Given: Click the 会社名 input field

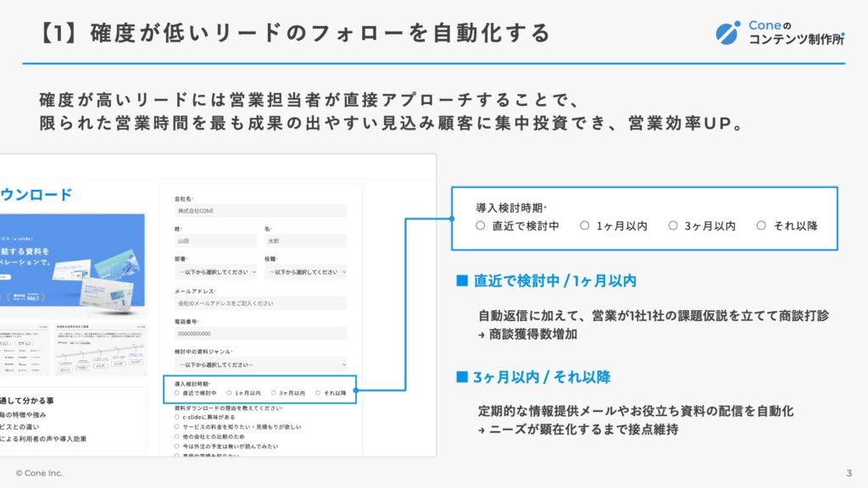Looking at the screenshot, I should coord(261,211).
